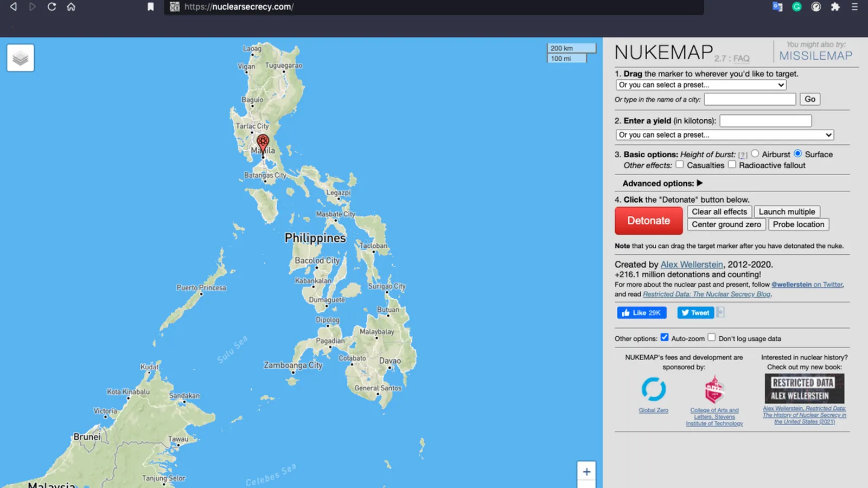Click the red Detonate button

pyautogui.click(x=649, y=221)
